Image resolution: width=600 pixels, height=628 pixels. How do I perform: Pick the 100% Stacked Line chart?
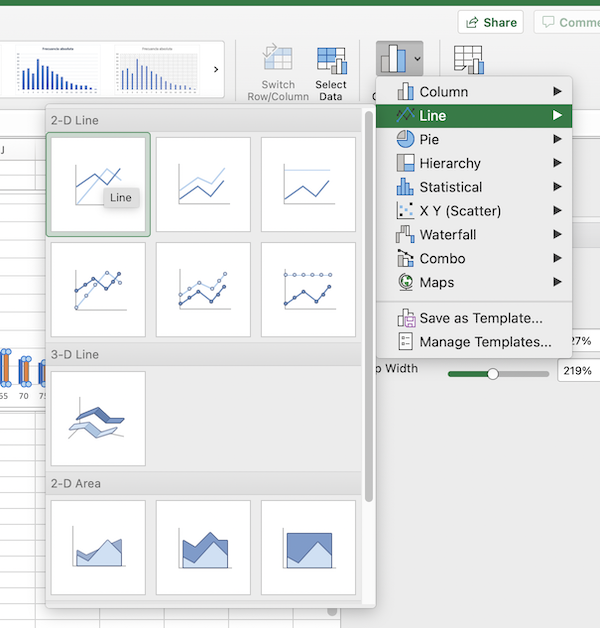[x=308, y=185]
